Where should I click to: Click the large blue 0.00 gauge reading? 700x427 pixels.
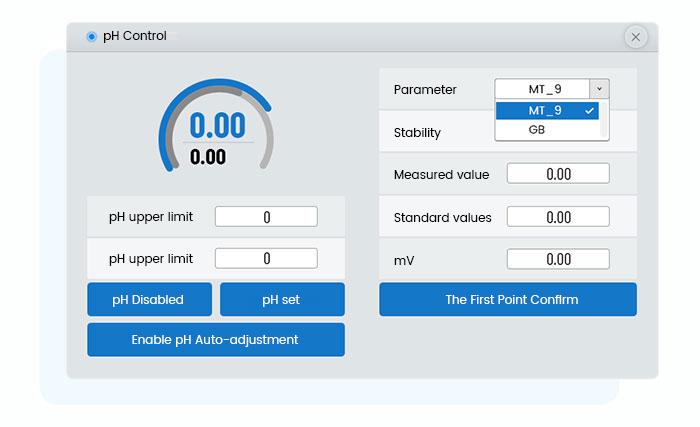(x=217, y=126)
